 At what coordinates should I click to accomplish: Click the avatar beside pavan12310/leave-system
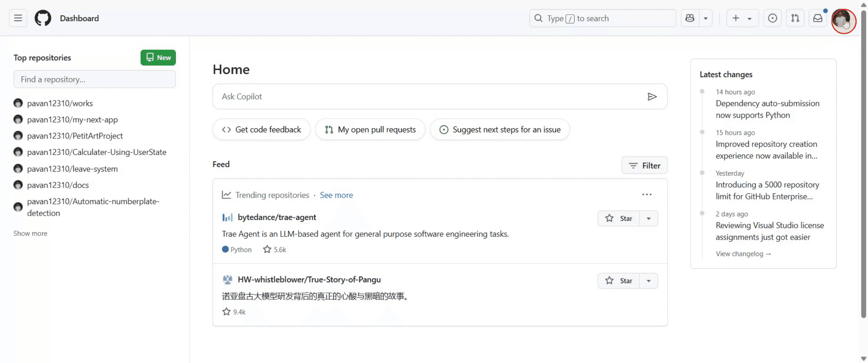coord(18,169)
